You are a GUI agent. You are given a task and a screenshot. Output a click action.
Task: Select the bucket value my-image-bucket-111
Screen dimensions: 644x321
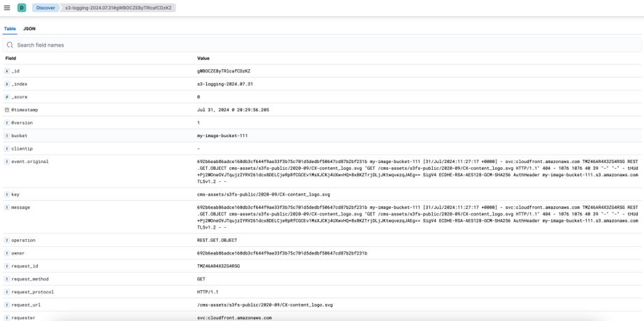click(x=222, y=136)
